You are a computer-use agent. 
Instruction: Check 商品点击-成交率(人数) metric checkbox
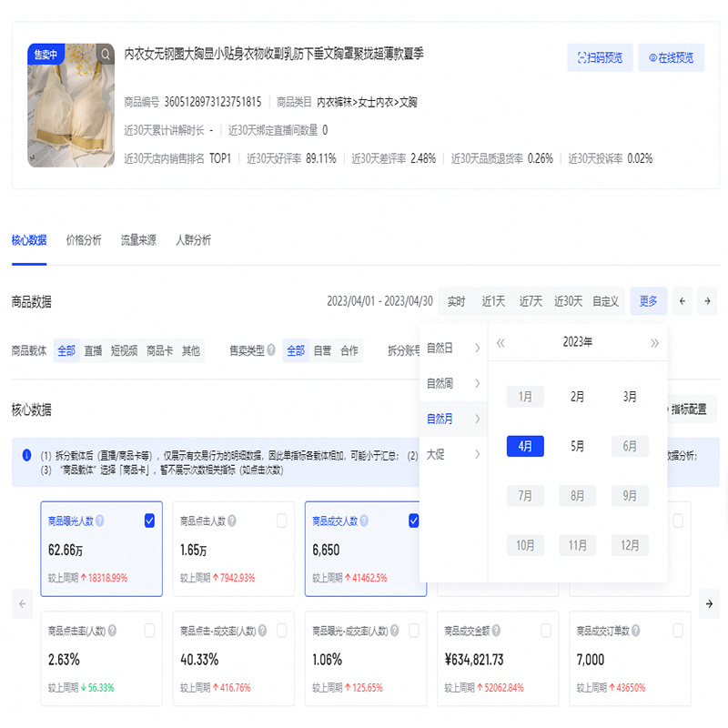click(281, 631)
